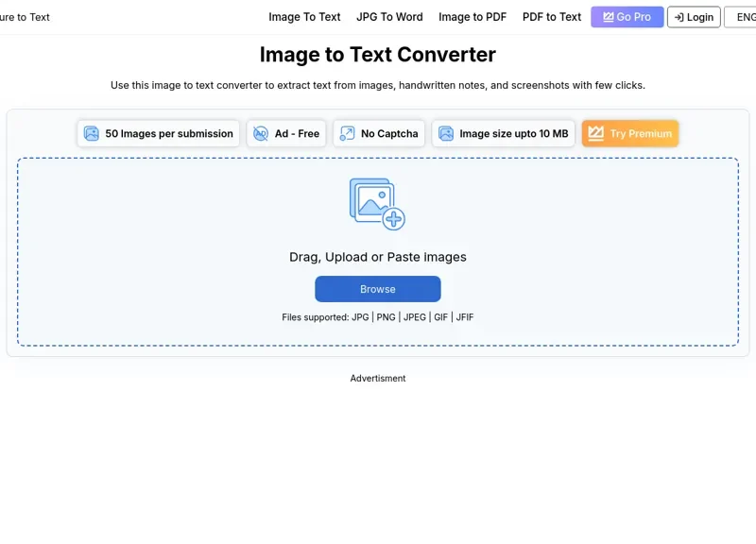This screenshot has width=756, height=544.
Task: Click the images icon on 50 Images badge
Action: [91, 133]
